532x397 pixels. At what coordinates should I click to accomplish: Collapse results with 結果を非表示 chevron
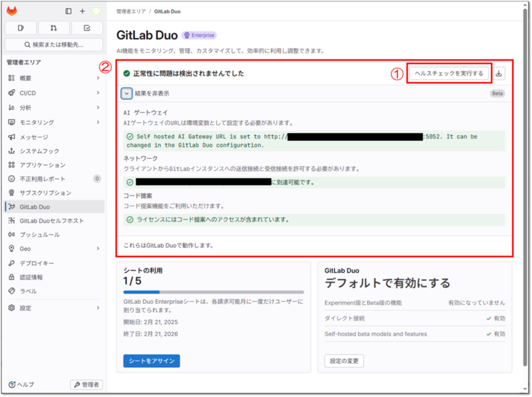click(x=126, y=93)
